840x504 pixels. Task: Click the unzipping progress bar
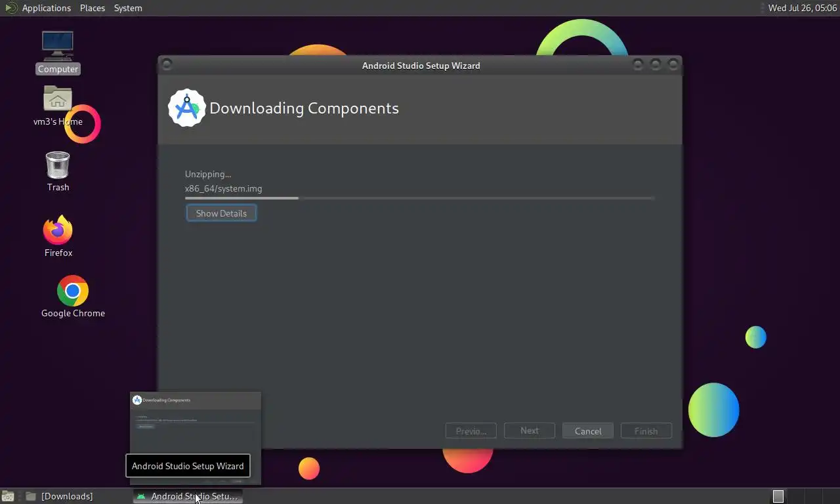[x=419, y=198]
